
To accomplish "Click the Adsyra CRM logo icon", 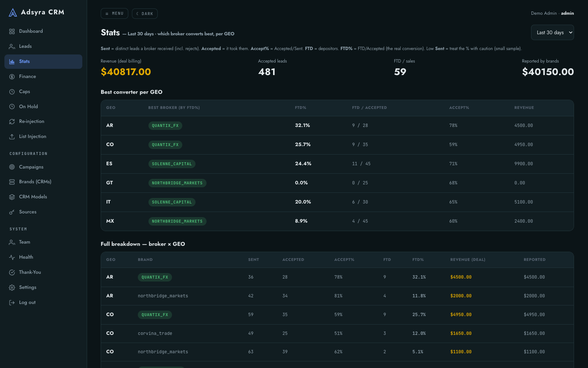I will tap(13, 13).
